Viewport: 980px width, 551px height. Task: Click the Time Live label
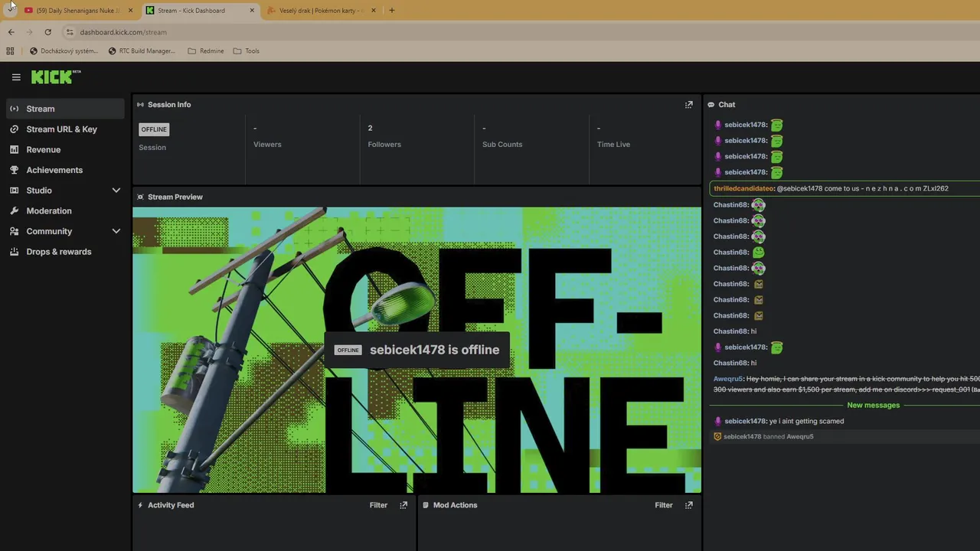613,144
